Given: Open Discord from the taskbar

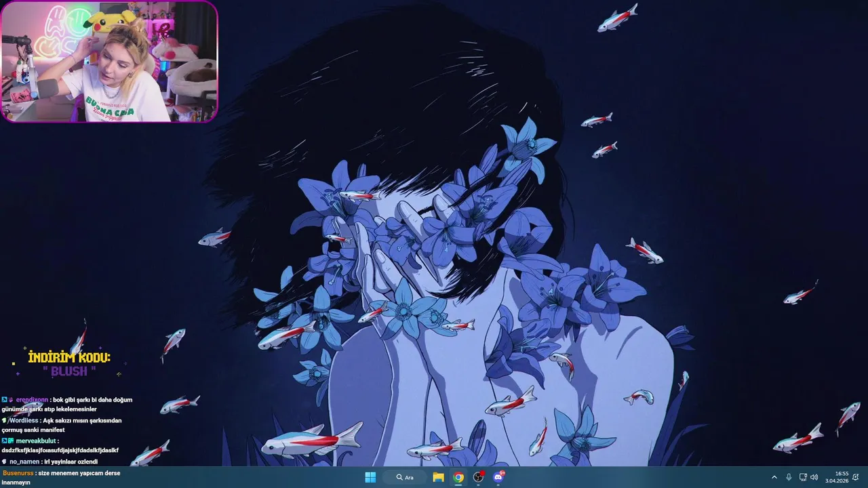Looking at the screenshot, I should click(499, 477).
